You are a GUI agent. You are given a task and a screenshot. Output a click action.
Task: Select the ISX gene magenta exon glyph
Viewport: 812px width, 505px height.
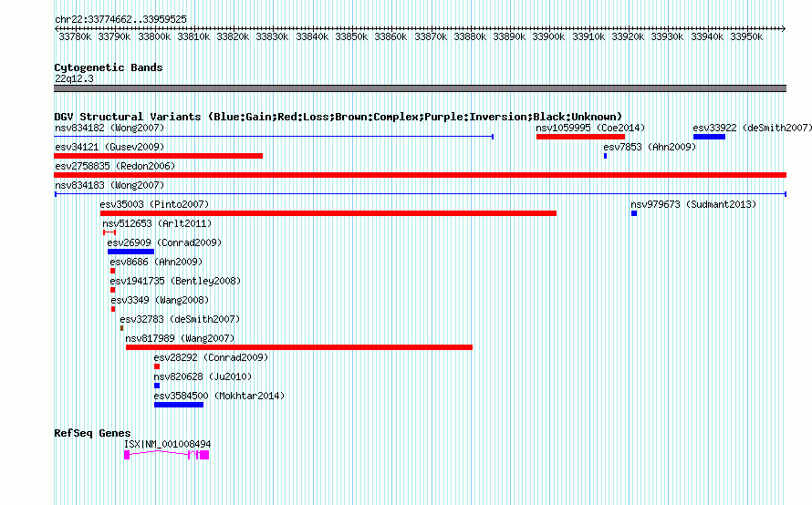pos(166,455)
